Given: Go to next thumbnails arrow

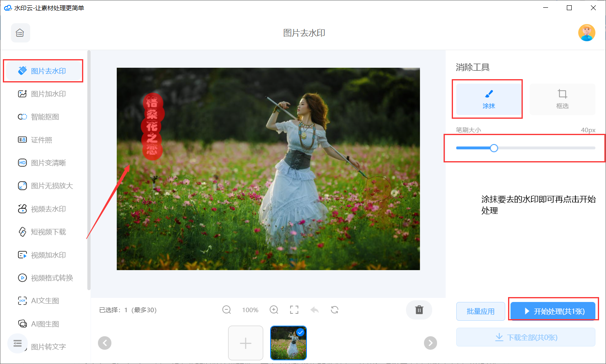Looking at the screenshot, I should coord(431,343).
